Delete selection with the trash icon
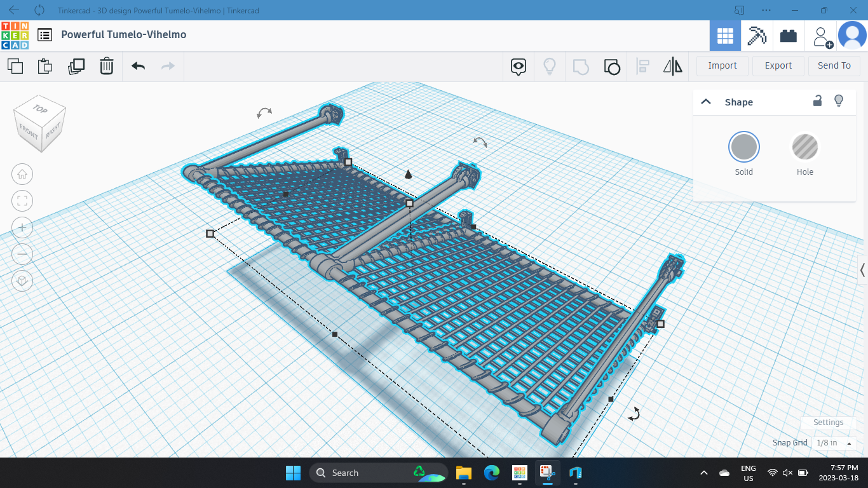Screen dimensions: 868x488 tap(107, 66)
